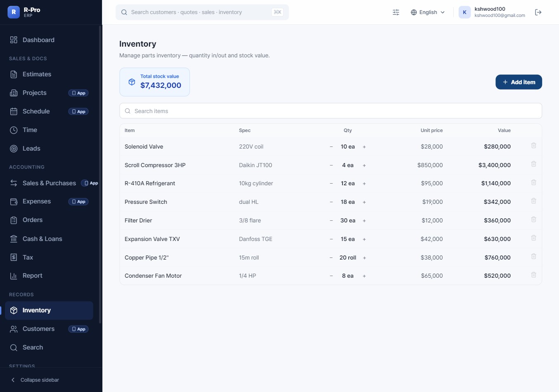Open Search in the sidebar
This screenshot has width=559, height=392.
tap(49, 347)
